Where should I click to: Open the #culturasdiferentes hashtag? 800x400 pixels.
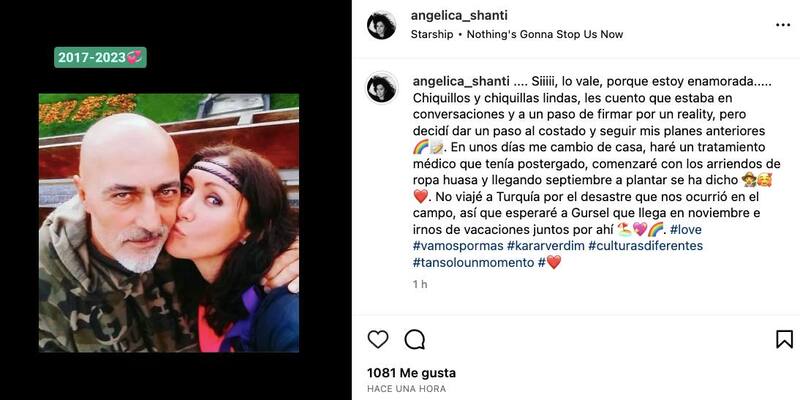coord(645,246)
